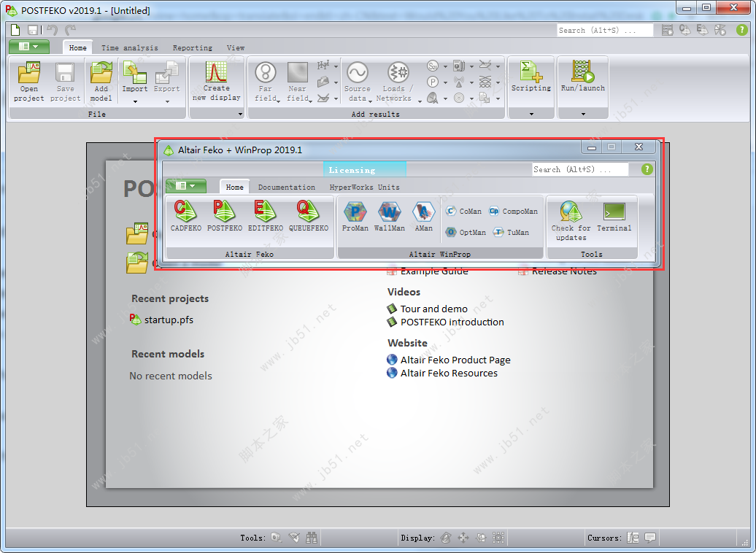Image resolution: width=756 pixels, height=553 pixels.
Task: Switch to Time analysis ribbon tab
Action: tap(130, 47)
